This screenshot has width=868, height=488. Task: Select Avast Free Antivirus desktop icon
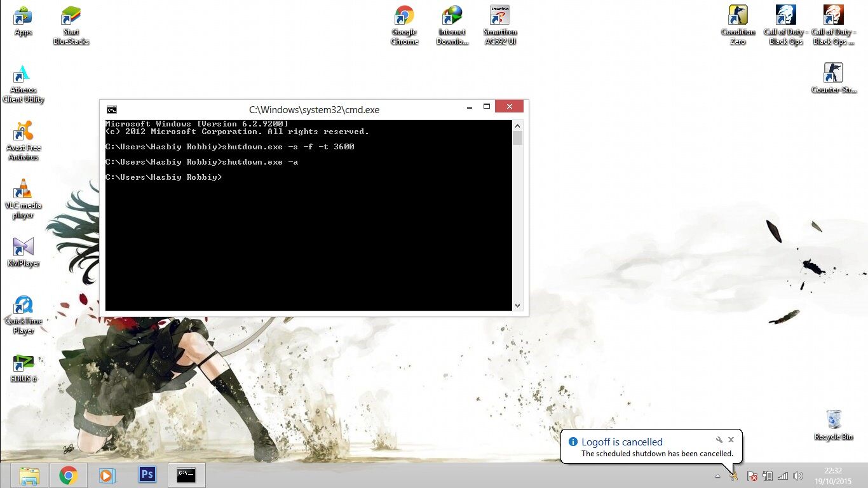pyautogui.click(x=23, y=141)
